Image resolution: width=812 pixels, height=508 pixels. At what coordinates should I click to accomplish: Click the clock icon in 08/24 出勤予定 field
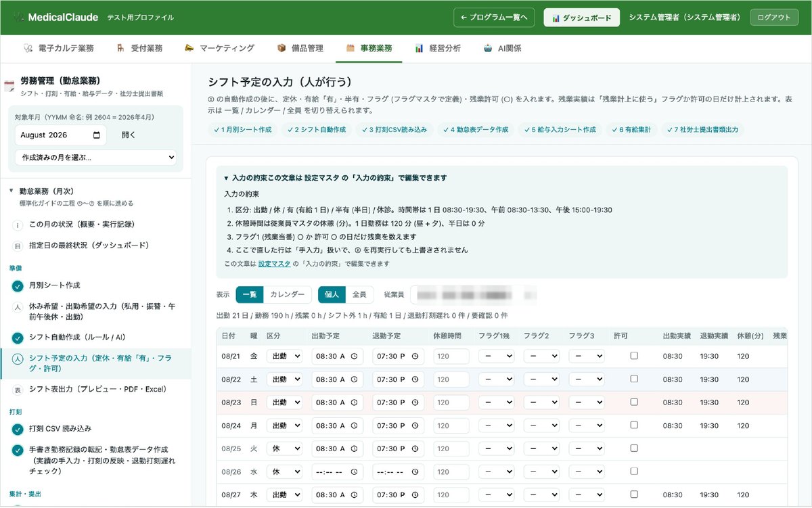(x=355, y=426)
